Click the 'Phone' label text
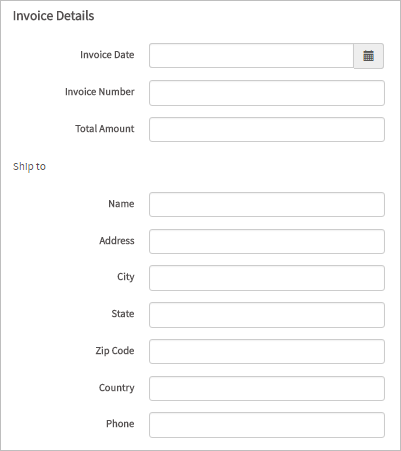 pyautogui.click(x=120, y=424)
